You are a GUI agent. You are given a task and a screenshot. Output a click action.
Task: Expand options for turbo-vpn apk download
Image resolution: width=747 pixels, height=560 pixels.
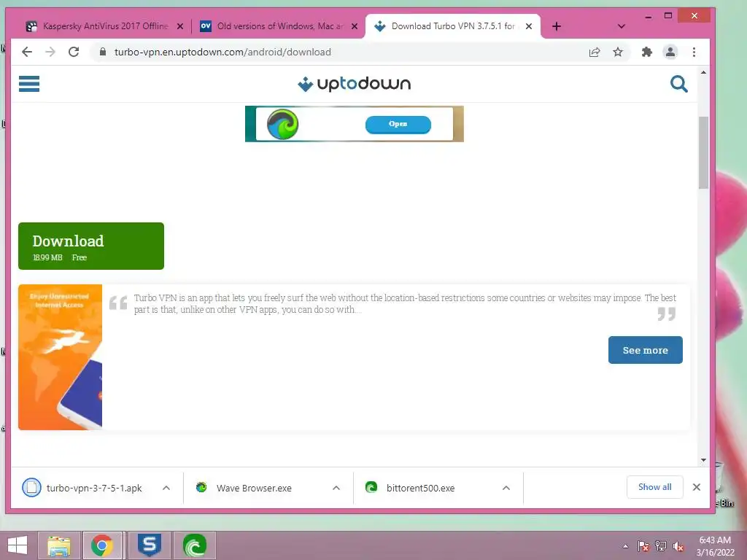click(166, 488)
